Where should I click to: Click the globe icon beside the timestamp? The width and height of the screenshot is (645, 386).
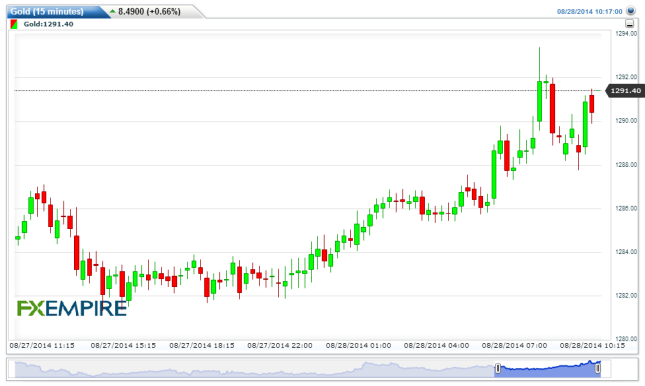coord(631,11)
